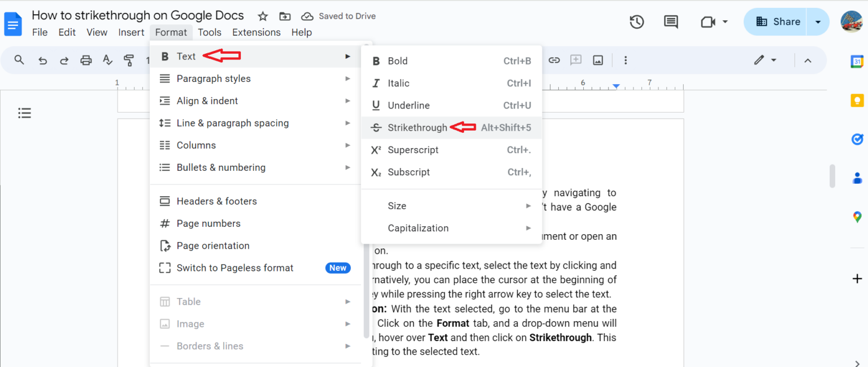Click the Insert image icon
Image resolution: width=868 pixels, height=367 pixels.
[x=597, y=60]
